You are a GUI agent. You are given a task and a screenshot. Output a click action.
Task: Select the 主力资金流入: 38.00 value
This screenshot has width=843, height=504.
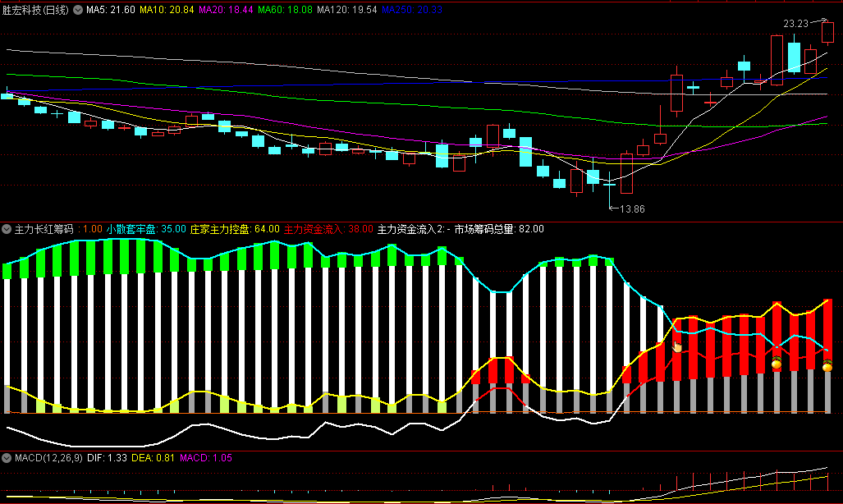click(x=328, y=229)
